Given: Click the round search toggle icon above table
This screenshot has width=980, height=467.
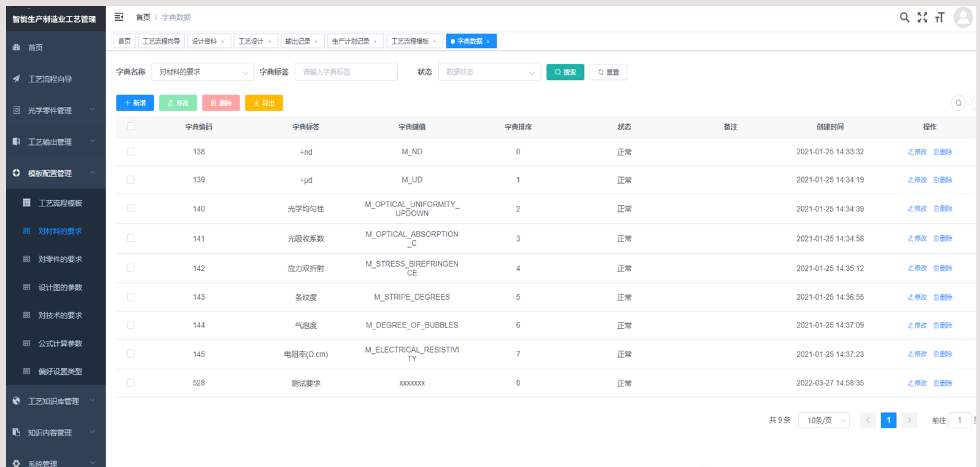Looking at the screenshot, I should tap(959, 103).
